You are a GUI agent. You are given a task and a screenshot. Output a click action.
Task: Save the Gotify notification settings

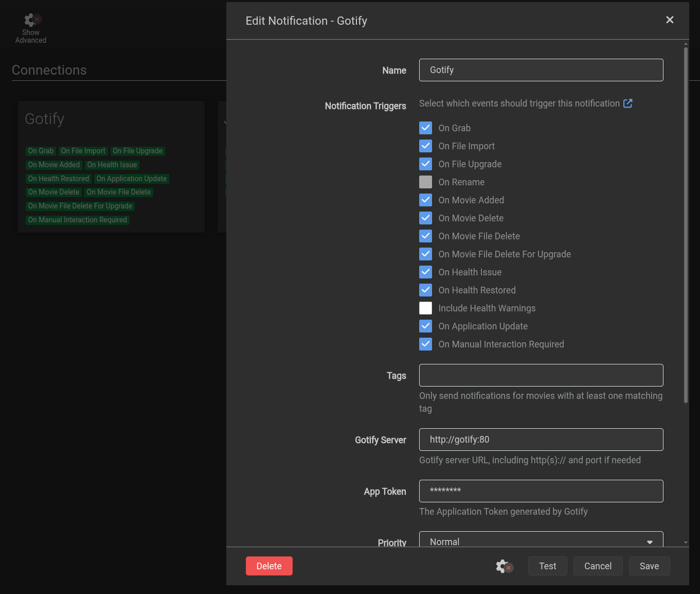click(x=649, y=566)
